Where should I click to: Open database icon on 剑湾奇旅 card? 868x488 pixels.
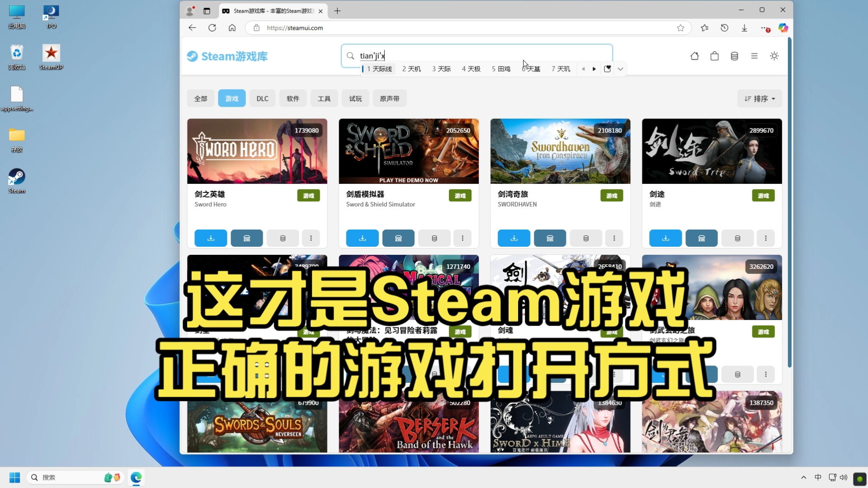(586, 238)
